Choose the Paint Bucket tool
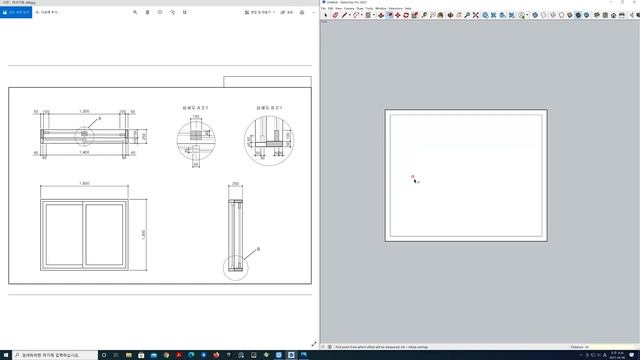The width and height of the screenshot is (640, 360). pos(440,15)
